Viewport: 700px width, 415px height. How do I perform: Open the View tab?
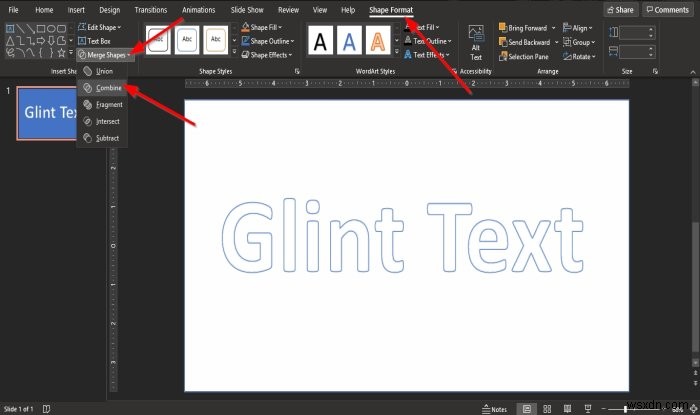(320, 10)
